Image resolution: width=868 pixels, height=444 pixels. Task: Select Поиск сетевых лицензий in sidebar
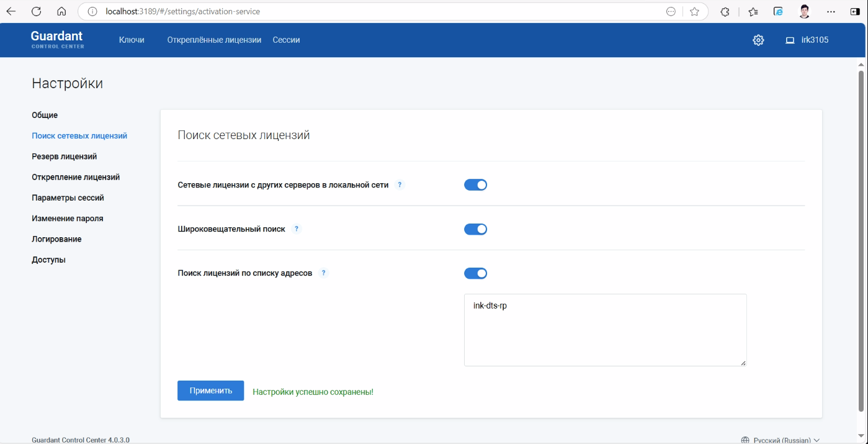coord(79,136)
